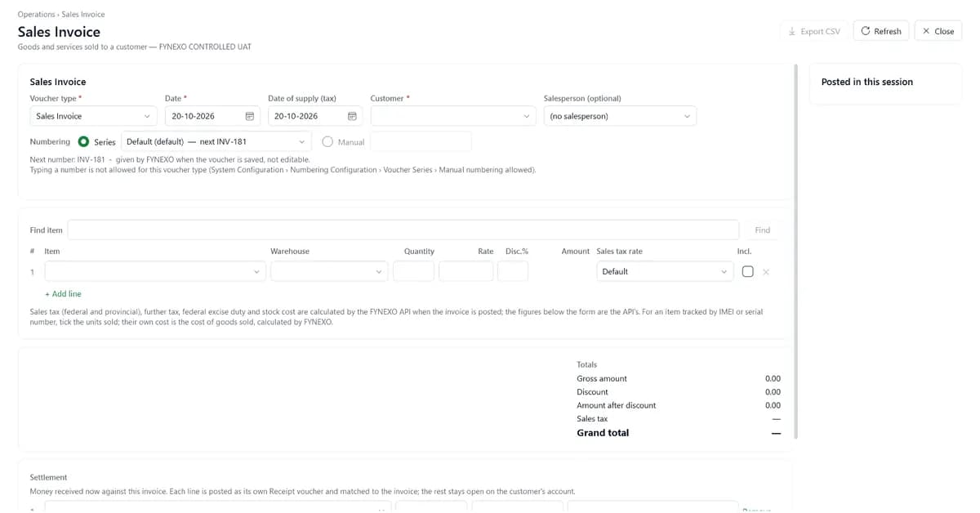Click the Export CSV button
This screenshot has width=980, height=513.
click(x=813, y=31)
